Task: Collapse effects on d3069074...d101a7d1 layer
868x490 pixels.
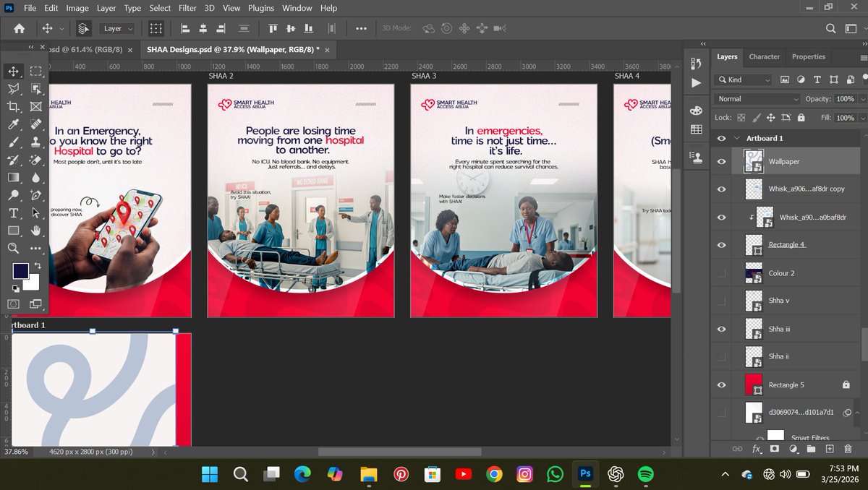Action: pyautogui.click(x=859, y=412)
